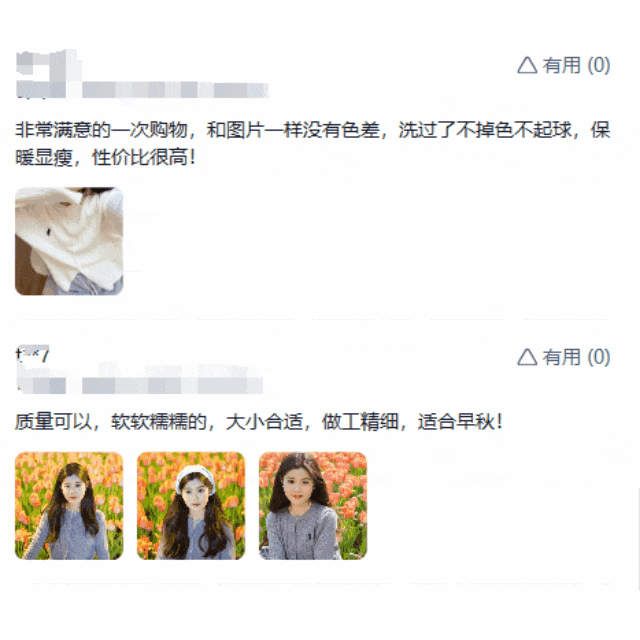This screenshot has height=640, width=640.
Task: Click the review text starting with 非常满意的一次购物
Action: point(313,130)
